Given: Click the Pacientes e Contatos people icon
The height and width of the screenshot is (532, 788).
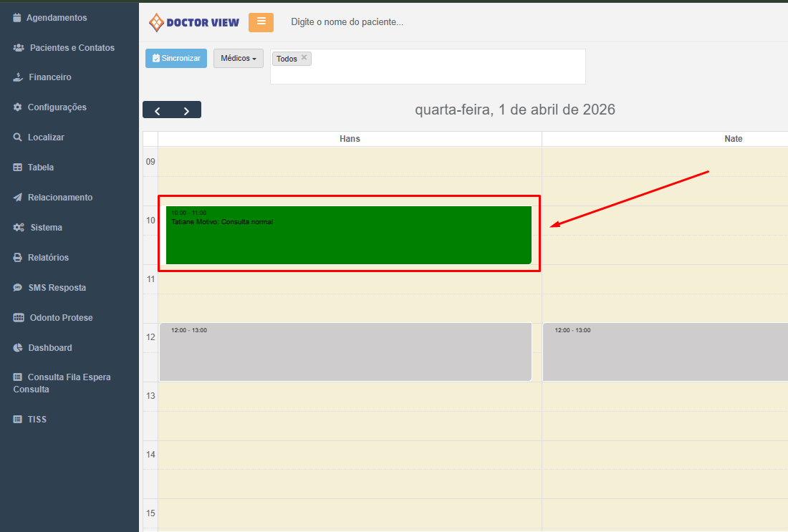Looking at the screenshot, I should 19,48.
